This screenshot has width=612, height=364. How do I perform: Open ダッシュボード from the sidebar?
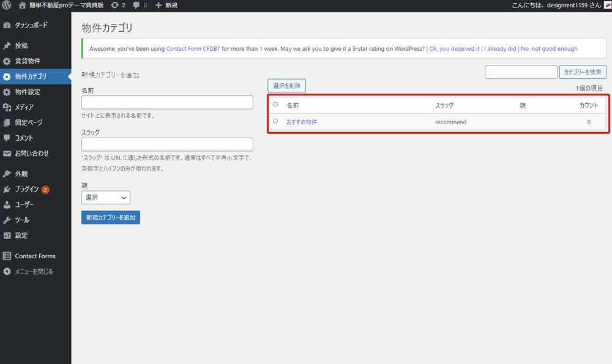point(31,26)
